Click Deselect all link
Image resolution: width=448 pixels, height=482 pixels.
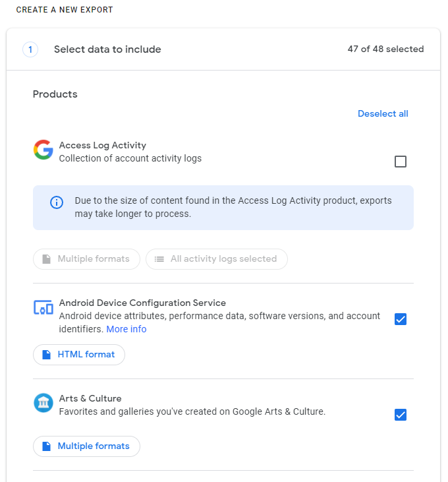[383, 113]
